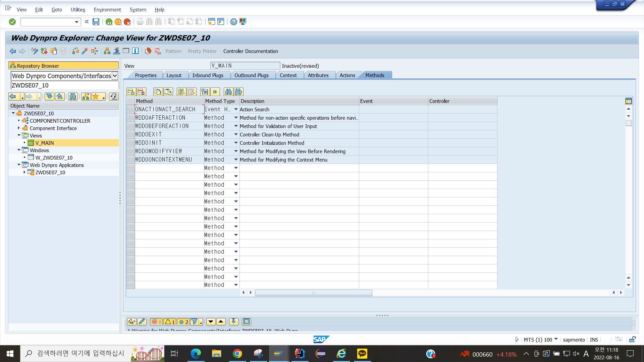
Task: Collapse the ZWDSE07_10 root tree node
Action: (x=13, y=113)
